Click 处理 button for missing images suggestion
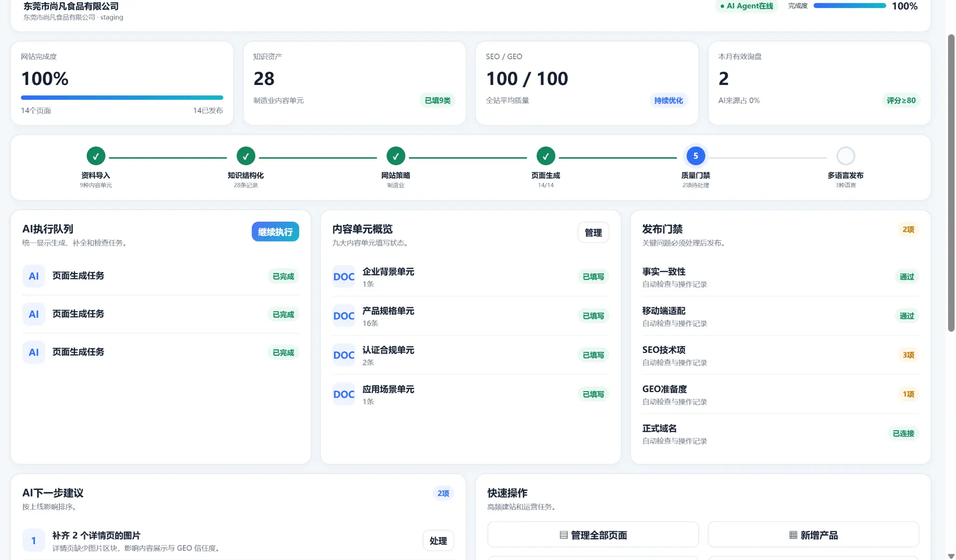Screen dimensions: 956x560 (x=438, y=541)
